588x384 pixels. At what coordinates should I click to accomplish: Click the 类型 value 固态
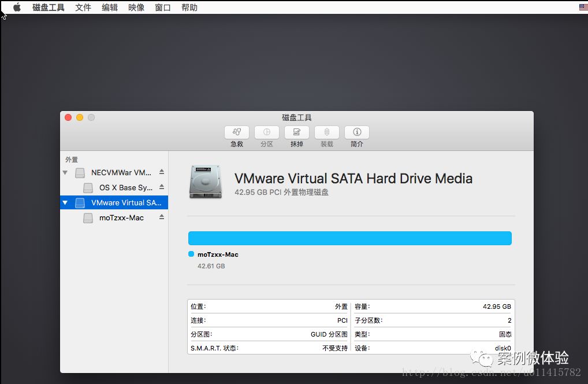[x=505, y=334]
